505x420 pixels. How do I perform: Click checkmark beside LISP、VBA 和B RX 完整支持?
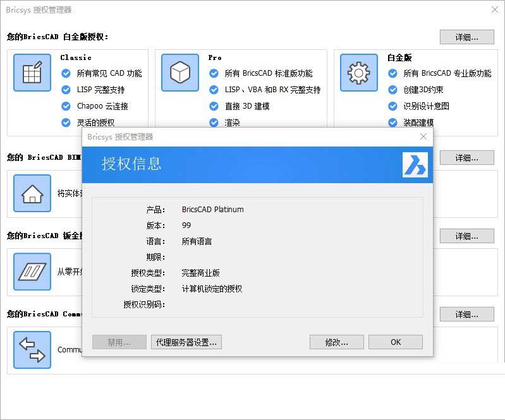[x=214, y=90]
